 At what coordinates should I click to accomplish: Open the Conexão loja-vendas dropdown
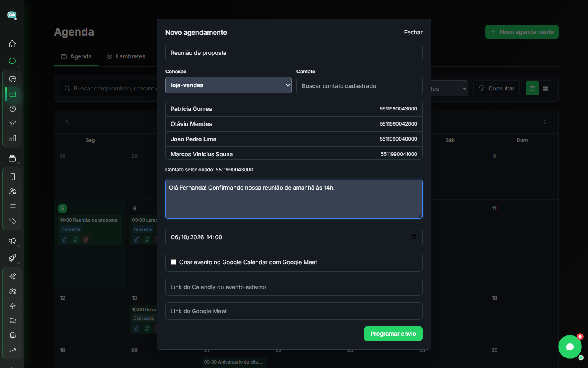point(228,85)
